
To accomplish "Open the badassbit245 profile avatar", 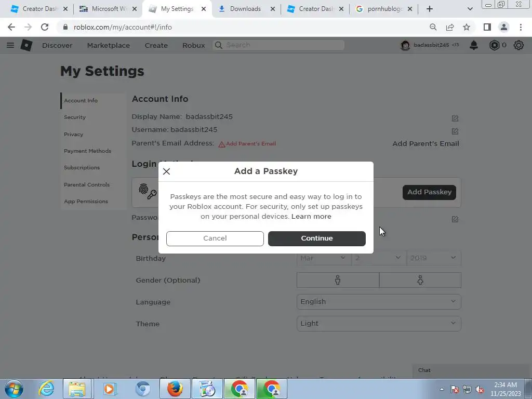I will [x=405, y=45].
